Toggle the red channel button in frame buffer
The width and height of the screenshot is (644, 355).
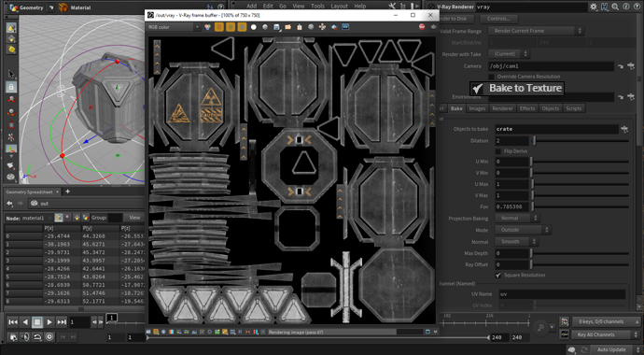point(219,27)
